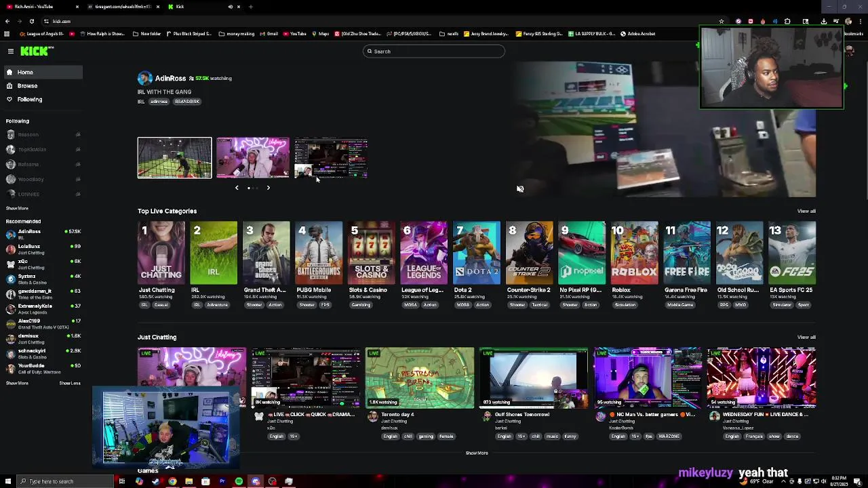
Task: Bookmark this page with the star icon
Action: pos(722,21)
